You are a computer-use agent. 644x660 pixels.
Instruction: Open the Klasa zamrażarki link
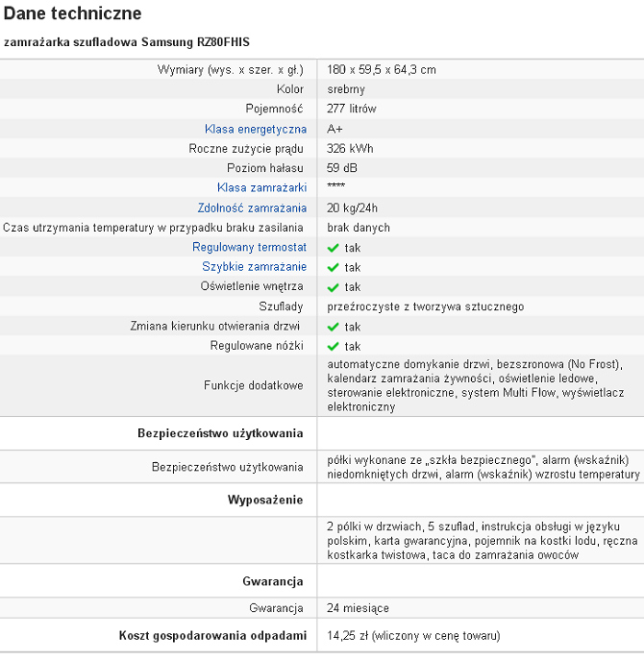click(261, 187)
